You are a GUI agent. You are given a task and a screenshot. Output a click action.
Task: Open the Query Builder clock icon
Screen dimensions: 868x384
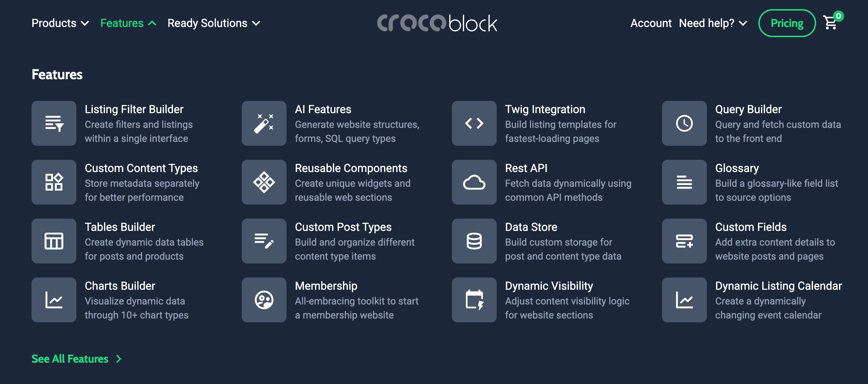click(684, 123)
